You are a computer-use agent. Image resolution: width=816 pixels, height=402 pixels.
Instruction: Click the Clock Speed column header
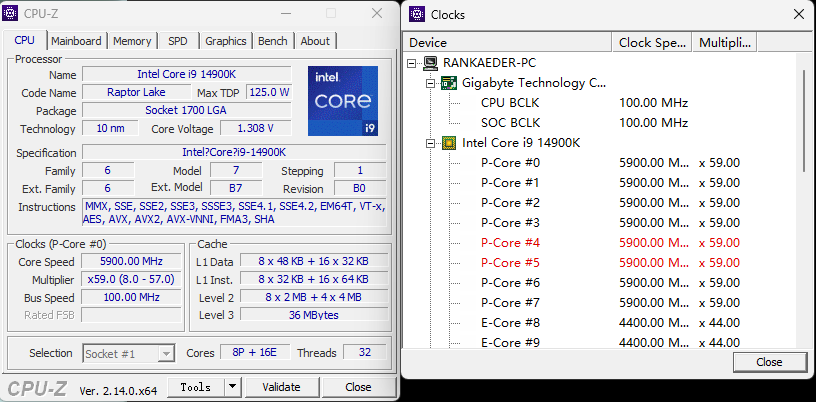point(650,43)
